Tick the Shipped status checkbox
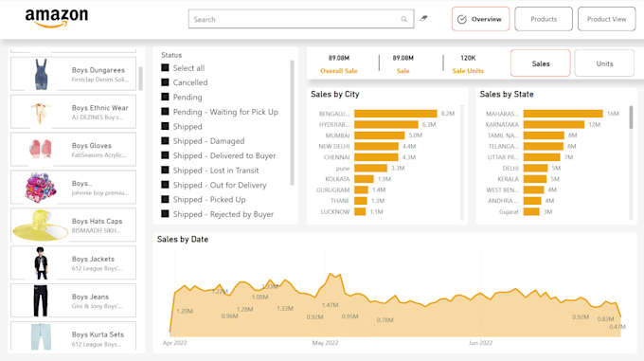Viewport: 644px width, 361px height. pyautogui.click(x=165, y=126)
